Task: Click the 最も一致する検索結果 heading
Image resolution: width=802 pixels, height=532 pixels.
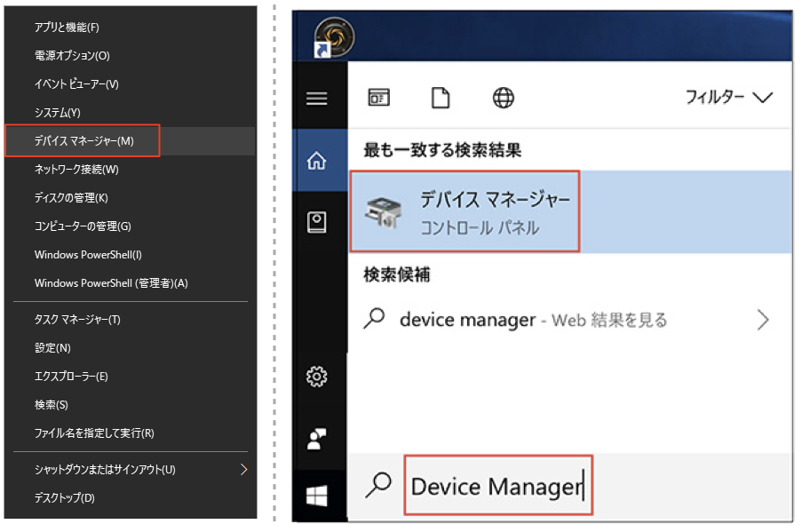Action: click(442, 150)
